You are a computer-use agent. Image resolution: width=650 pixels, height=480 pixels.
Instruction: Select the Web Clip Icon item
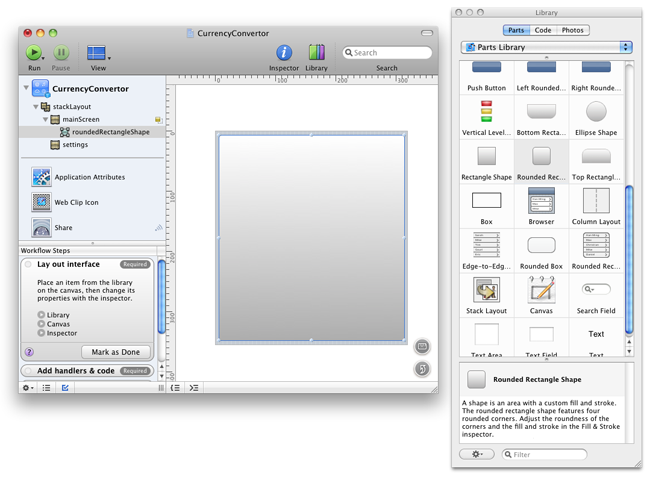[x=76, y=202]
